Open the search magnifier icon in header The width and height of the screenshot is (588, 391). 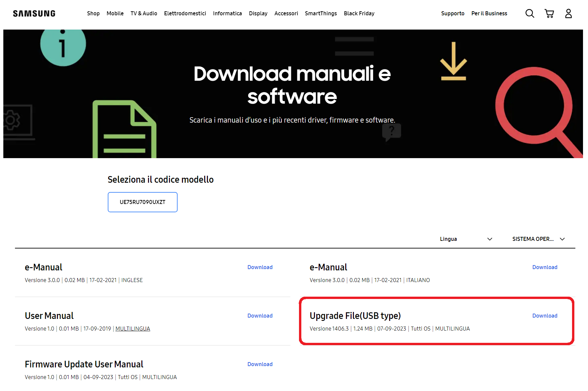(x=530, y=14)
